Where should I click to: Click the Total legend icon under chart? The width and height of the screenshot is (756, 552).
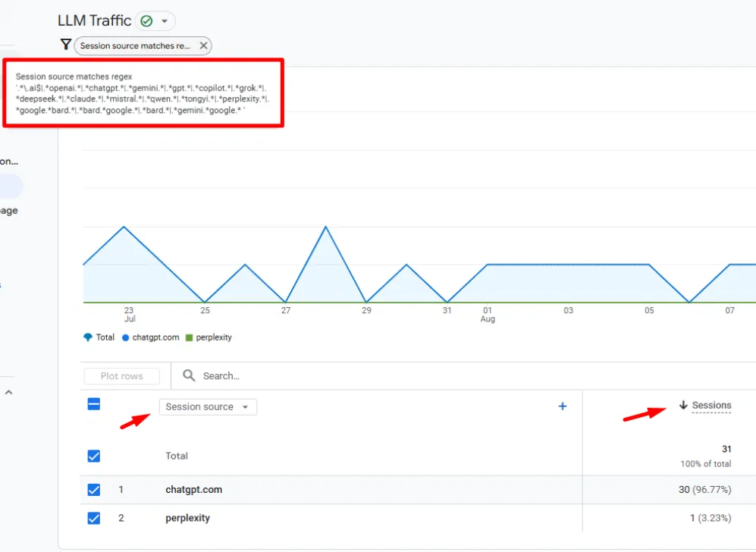point(88,337)
